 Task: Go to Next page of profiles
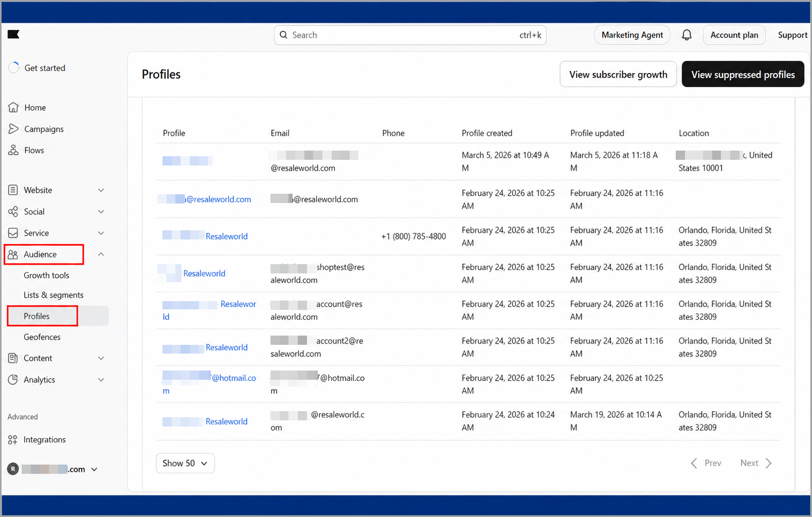pyautogui.click(x=756, y=463)
